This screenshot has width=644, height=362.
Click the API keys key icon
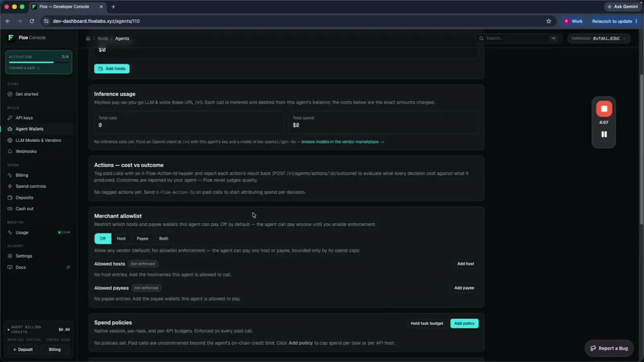point(10,118)
